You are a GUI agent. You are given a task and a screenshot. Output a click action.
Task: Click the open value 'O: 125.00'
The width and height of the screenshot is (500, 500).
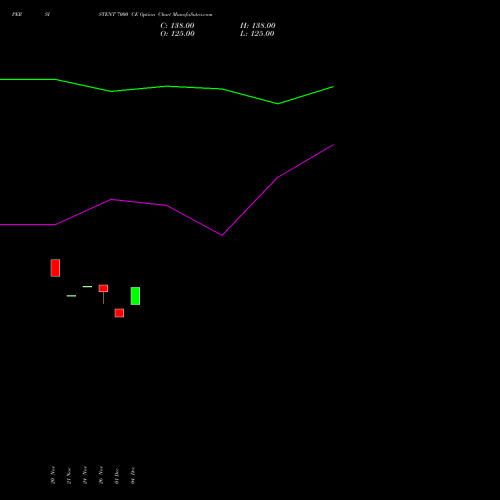(x=177, y=34)
